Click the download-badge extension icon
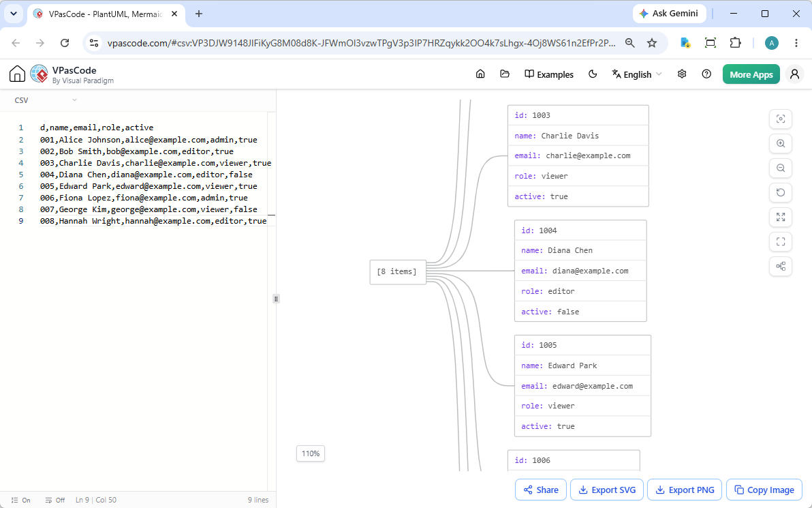 pos(686,43)
